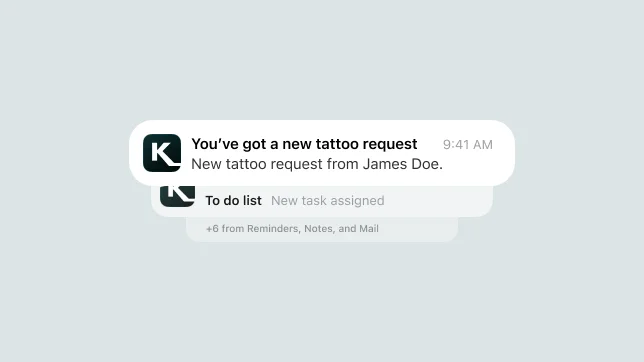Click the "James Doe" name in the message
Viewport: 644px width, 362px height.
pos(401,164)
